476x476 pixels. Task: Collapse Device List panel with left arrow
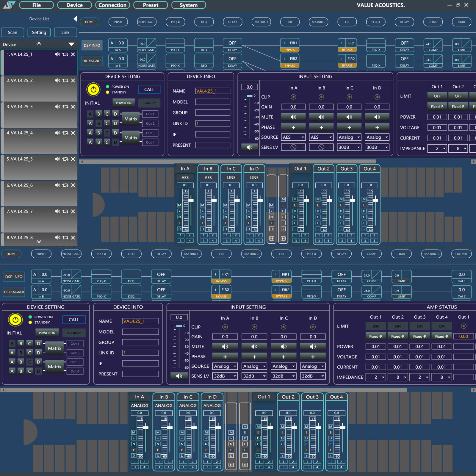pyautogui.click(x=75, y=19)
